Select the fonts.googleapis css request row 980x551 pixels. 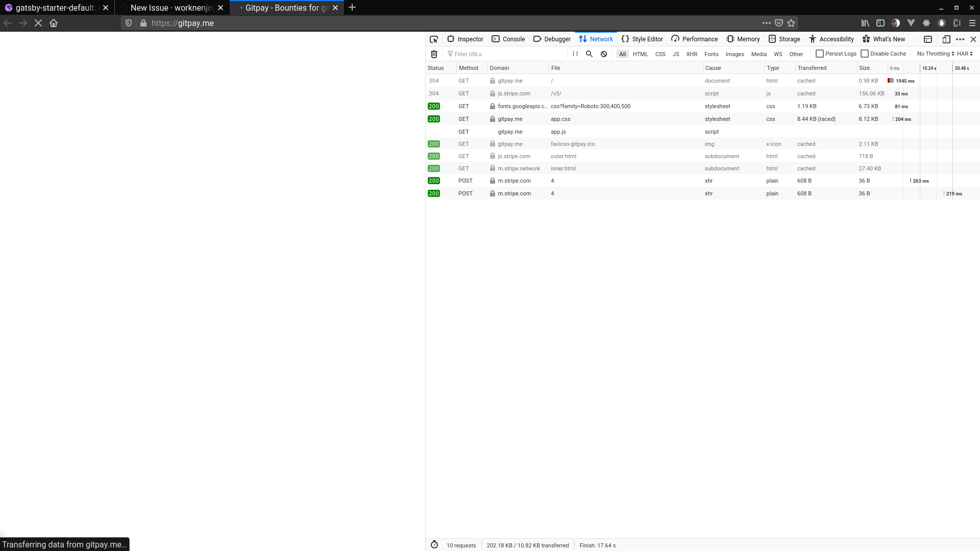(702, 106)
